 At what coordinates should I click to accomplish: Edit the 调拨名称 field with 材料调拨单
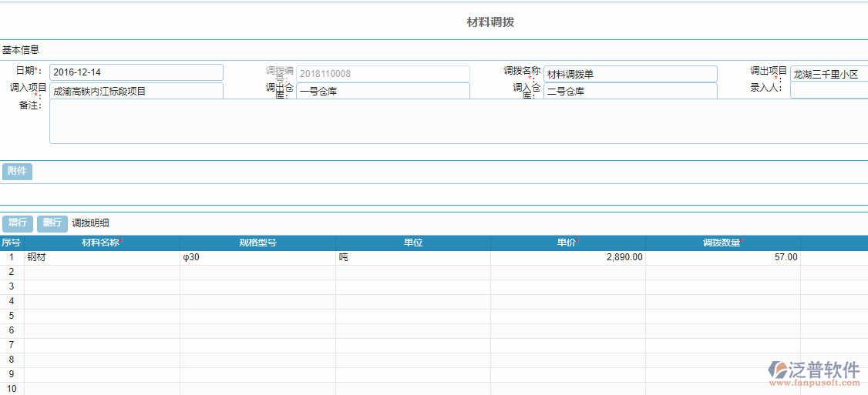click(630, 74)
